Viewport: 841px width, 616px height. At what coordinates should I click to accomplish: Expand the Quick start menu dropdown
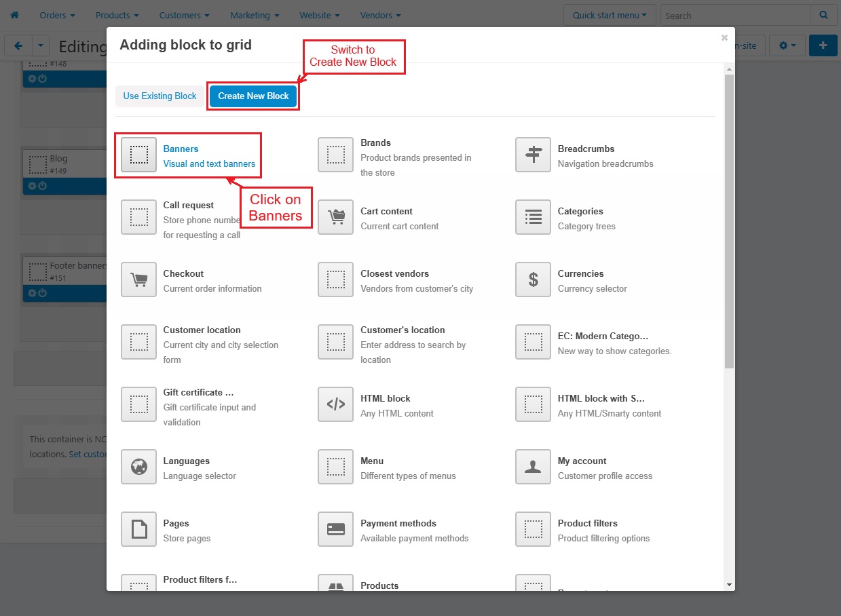(609, 15)
